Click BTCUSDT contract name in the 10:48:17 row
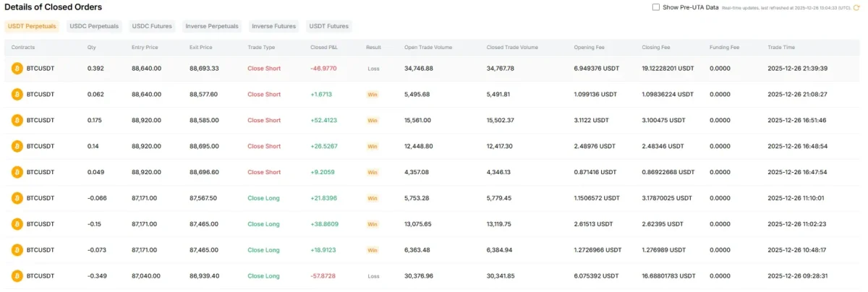Viewport: 868px width, 292px height. click(x=41, y=250)
